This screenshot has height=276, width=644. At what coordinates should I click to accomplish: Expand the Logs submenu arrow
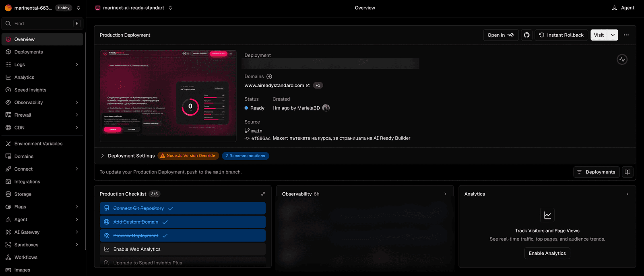pos(77,64)
